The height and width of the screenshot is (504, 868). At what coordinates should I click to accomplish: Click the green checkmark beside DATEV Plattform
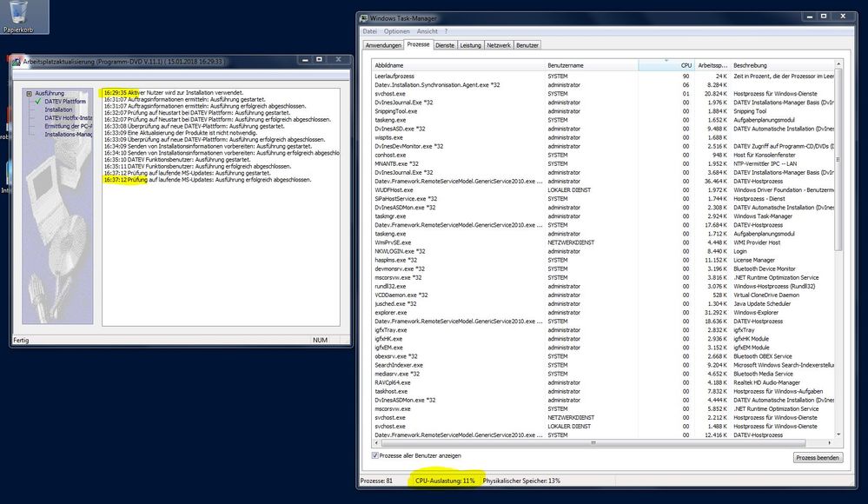pos(37,102)
